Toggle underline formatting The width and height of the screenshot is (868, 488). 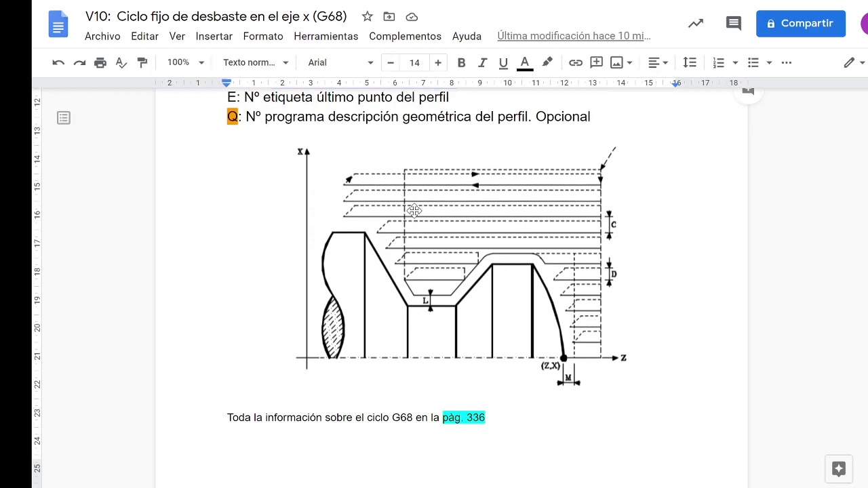(x=503, y=62)
